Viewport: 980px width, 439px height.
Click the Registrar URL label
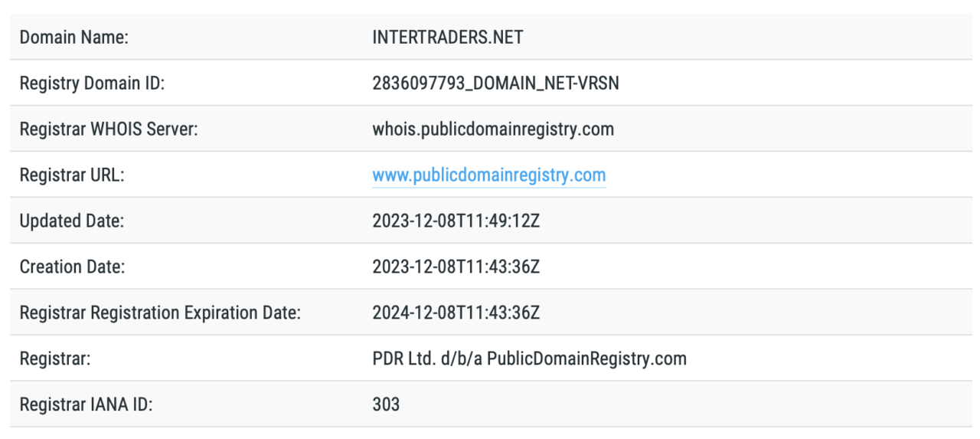click(72, 175)
